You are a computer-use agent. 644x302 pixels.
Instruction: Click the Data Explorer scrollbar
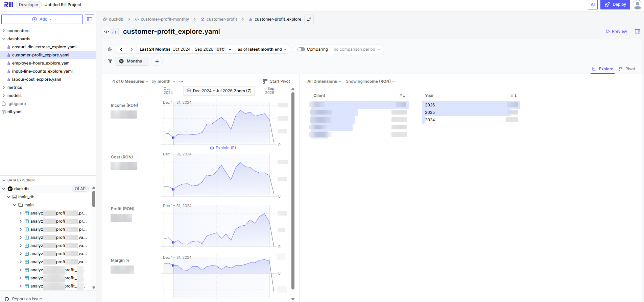pyautogui.click(x=94, y=199)
